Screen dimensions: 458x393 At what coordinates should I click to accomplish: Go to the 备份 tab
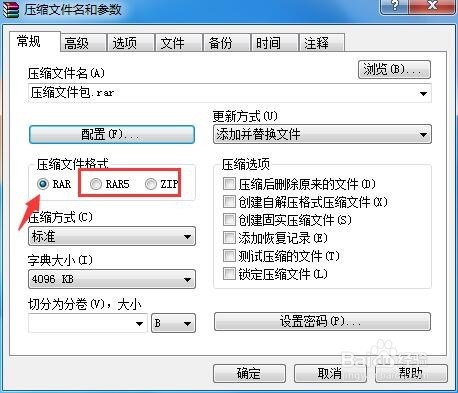pyautogui.click(x=227, y=43)
